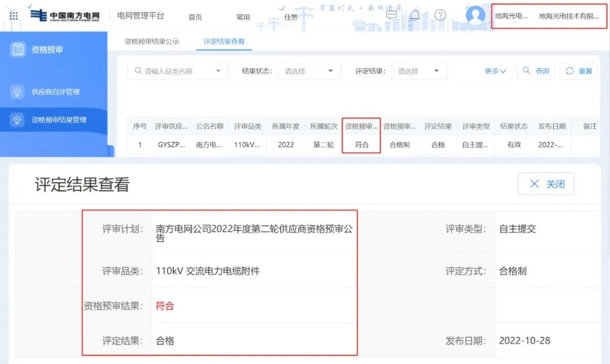Click the 评审供应... column header
Image resolution: width=610 pixels, height=364 pixels.
click(x=171, y=126)
